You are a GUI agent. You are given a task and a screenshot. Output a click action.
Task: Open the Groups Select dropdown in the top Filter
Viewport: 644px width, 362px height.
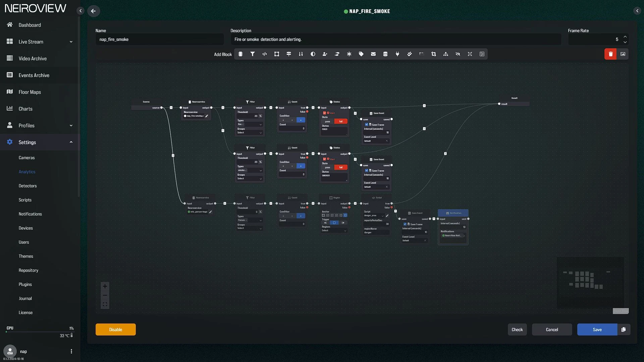click(x=250, y=133)
